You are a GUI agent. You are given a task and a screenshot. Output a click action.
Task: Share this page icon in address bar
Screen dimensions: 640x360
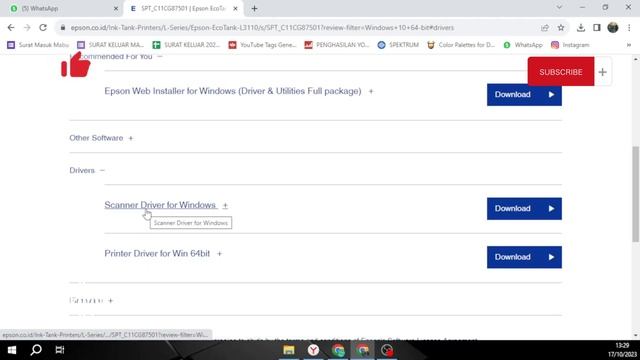coord(544,28)
